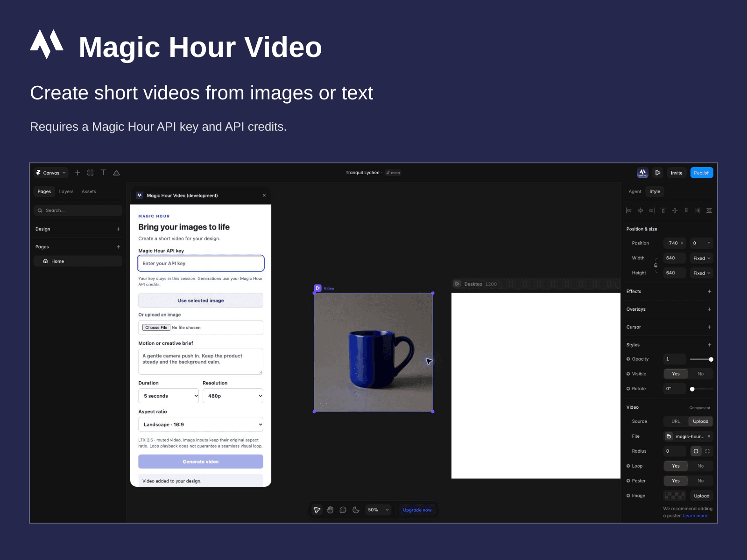Click the Choose File button
This screenshot has width=747, height=560.
click(156, 328)
